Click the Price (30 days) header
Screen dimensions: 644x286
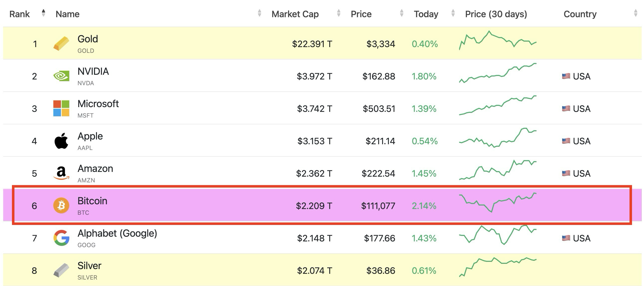coord(496,14)
